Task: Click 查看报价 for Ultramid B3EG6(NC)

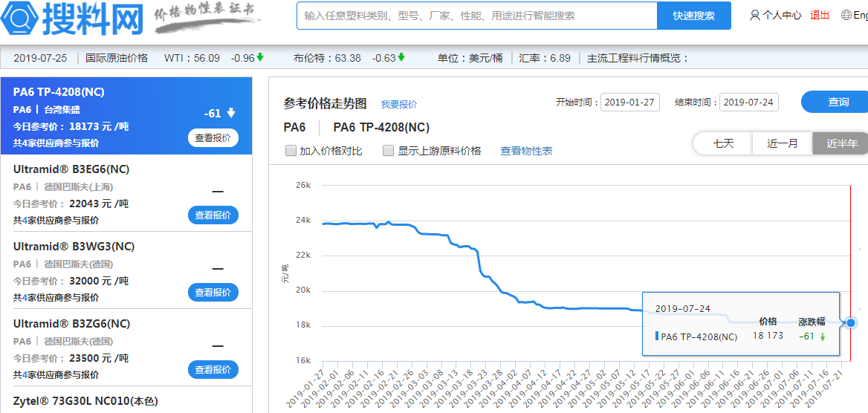Action: 213,215
